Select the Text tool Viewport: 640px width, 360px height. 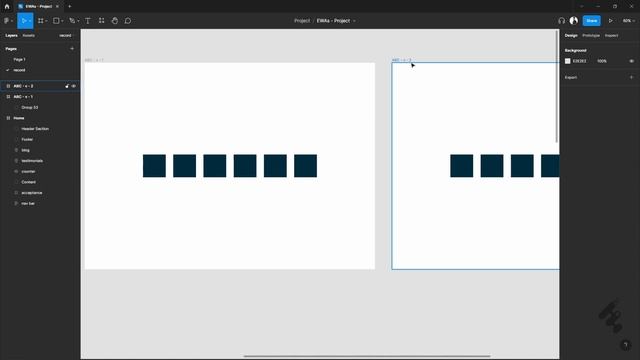tap(88, 21)
